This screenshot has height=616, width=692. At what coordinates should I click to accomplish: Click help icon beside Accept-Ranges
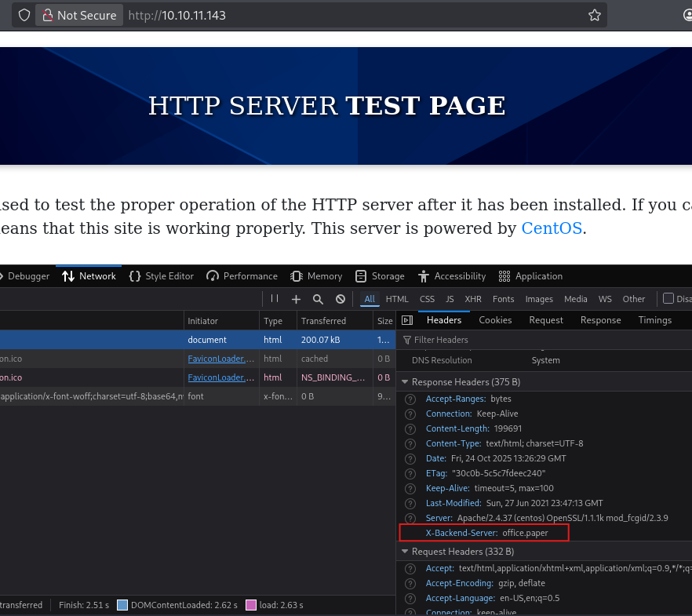(x=410, y=399)
